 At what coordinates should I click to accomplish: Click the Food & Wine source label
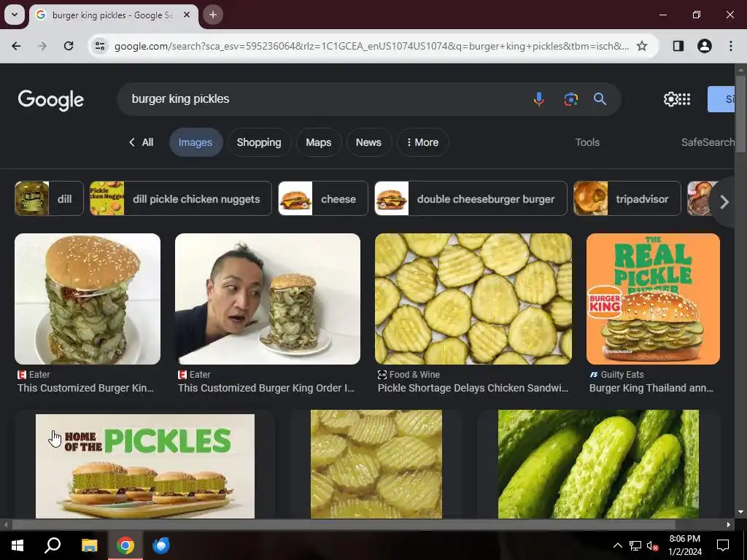tap(414, 375)
